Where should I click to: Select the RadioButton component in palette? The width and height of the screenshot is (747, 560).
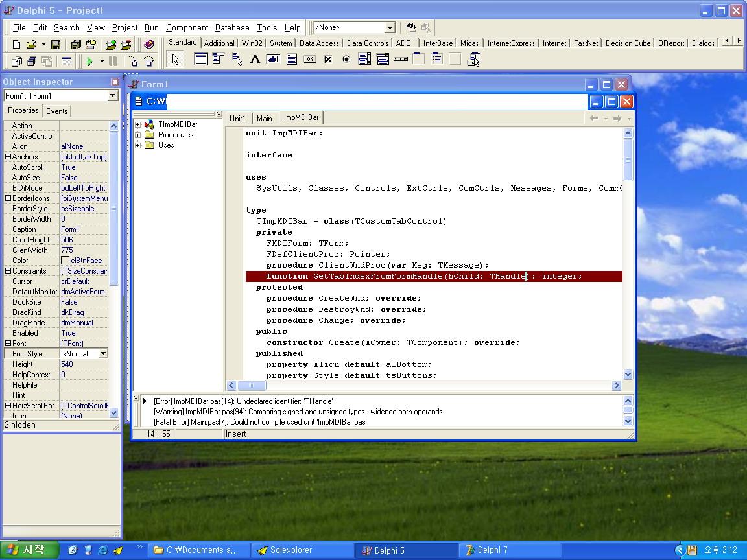(346, 60)
